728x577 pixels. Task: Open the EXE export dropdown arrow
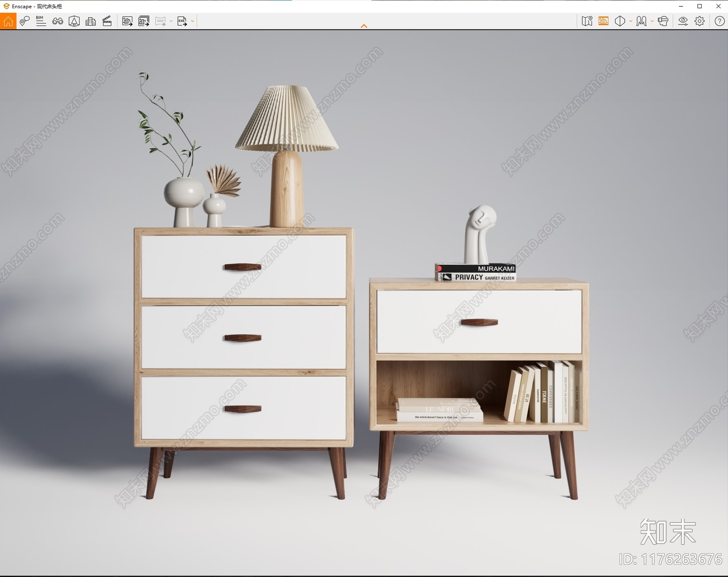(x=192, y=21)
